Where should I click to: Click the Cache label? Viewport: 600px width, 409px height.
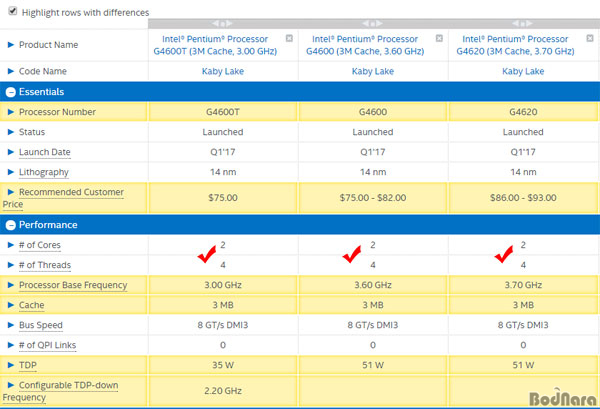click(x=32, y=305)
